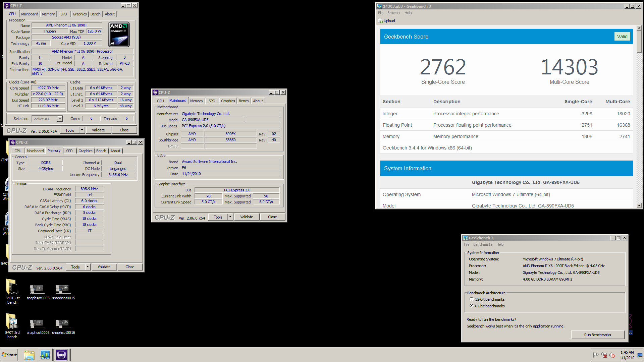The image size is (644, 362).
Task: Select the snaphsot0006 desktop file
Action: (38, 327)
